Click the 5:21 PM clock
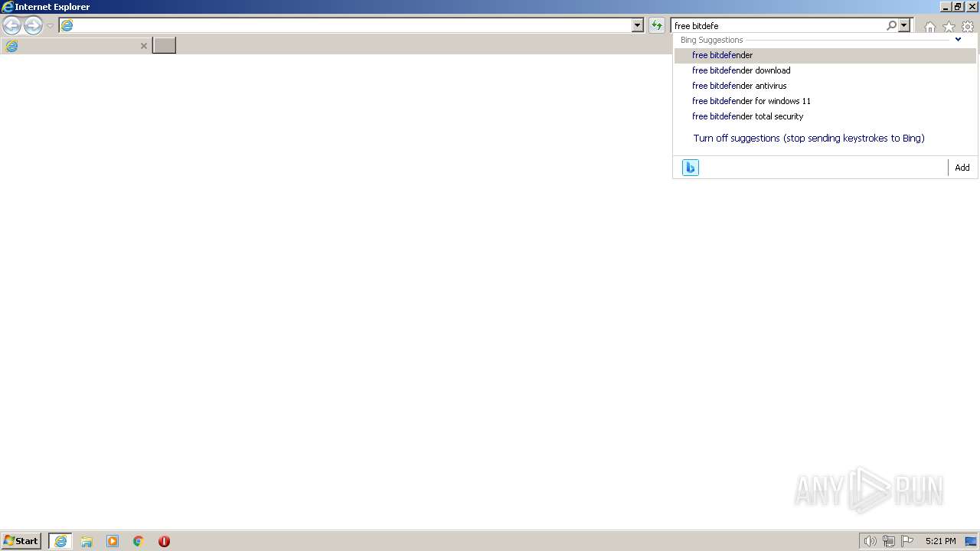This screenshot has width=980, height=551. 940,541
